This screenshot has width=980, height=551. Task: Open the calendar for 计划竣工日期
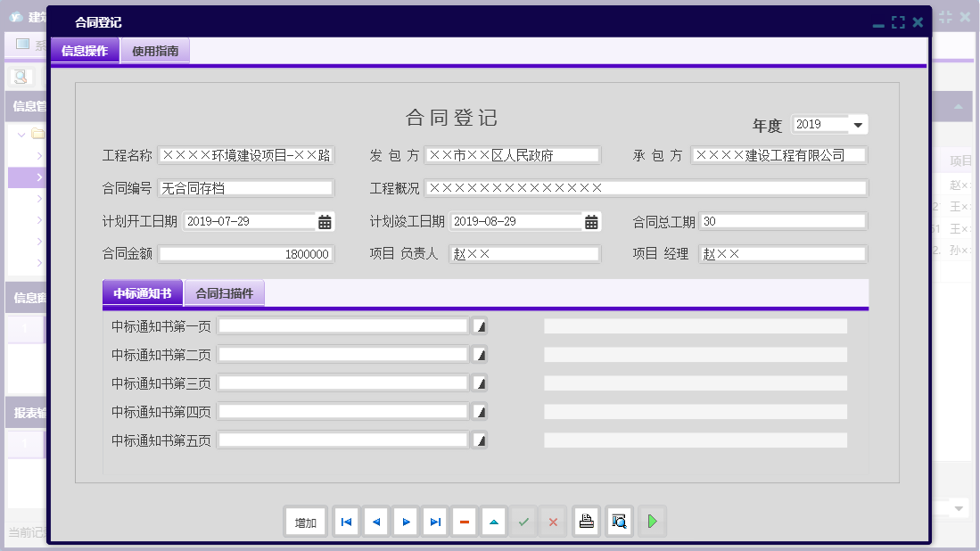[x=590, y=220]
